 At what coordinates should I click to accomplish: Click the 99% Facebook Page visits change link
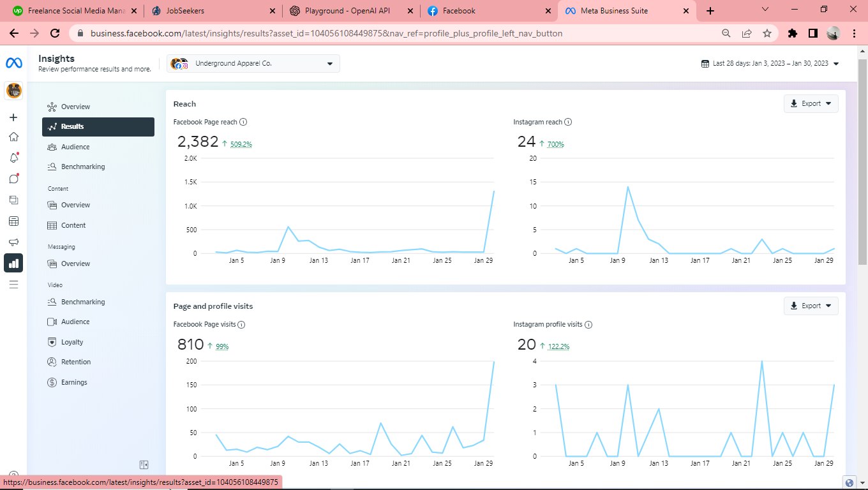tap(222, 346)
